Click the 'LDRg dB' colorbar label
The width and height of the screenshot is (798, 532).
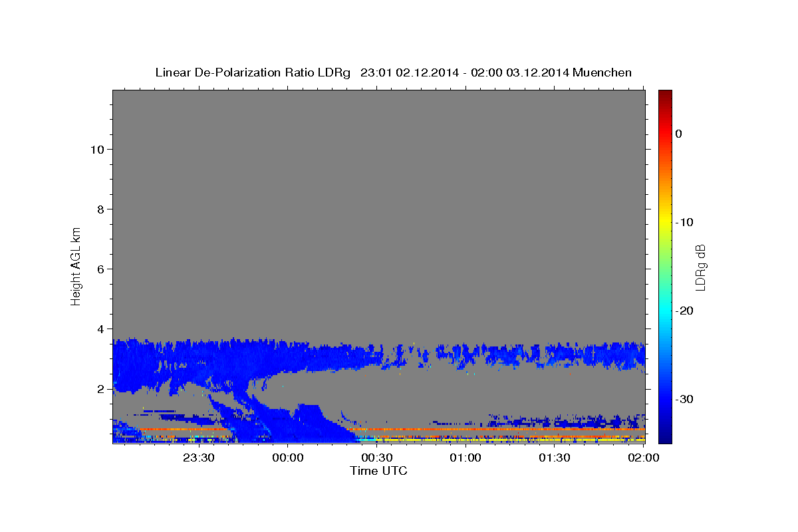[700, 267]
